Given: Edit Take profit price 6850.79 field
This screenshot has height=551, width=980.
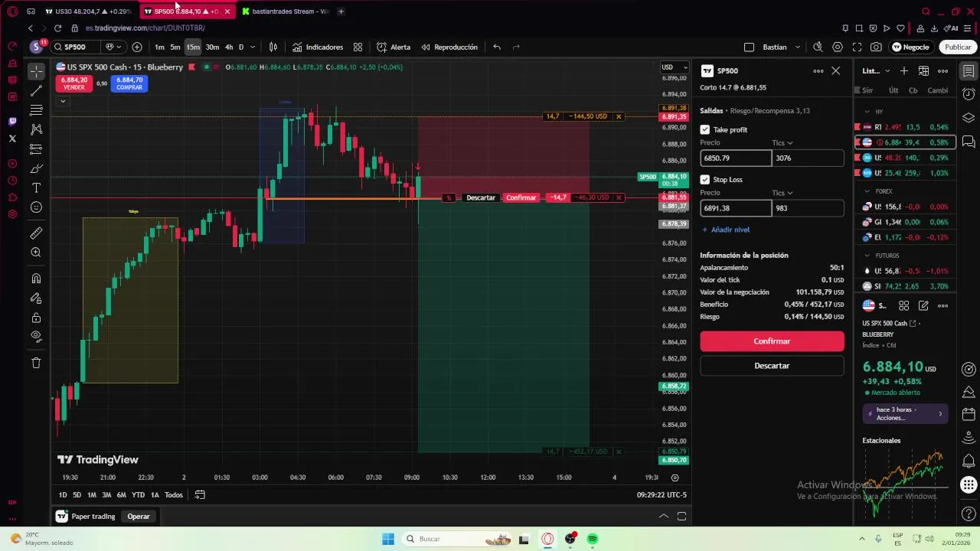Looking at the screenshot, I should click(x=736, y=158).
